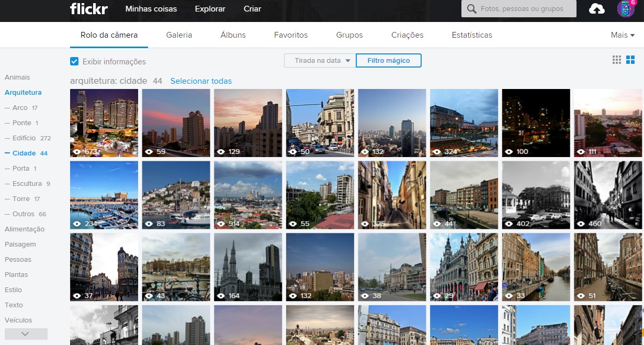Click the eye icon on photo with 673 views
This screenshot has height=345, width=644.
pos(77,152)
